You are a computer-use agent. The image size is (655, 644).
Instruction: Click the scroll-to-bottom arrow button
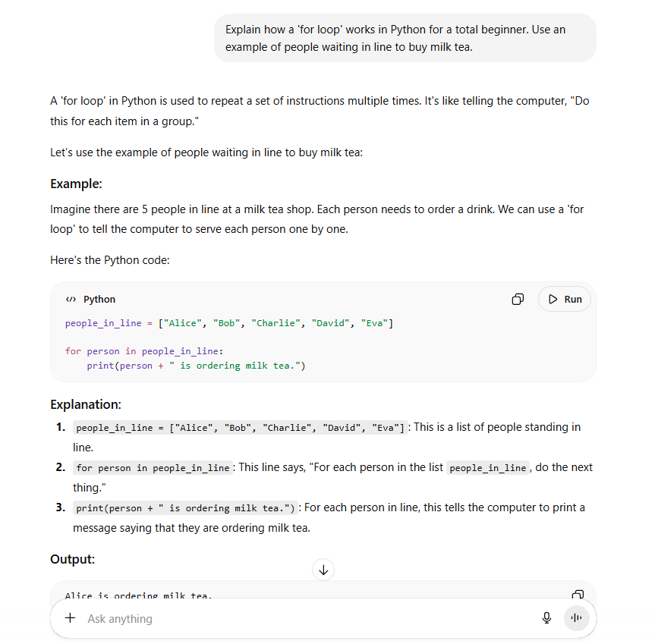click(323, 570)
